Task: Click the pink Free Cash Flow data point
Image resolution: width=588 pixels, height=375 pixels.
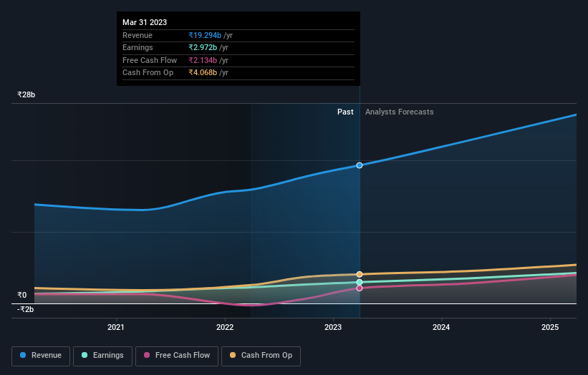Action: tap(360, 288)
